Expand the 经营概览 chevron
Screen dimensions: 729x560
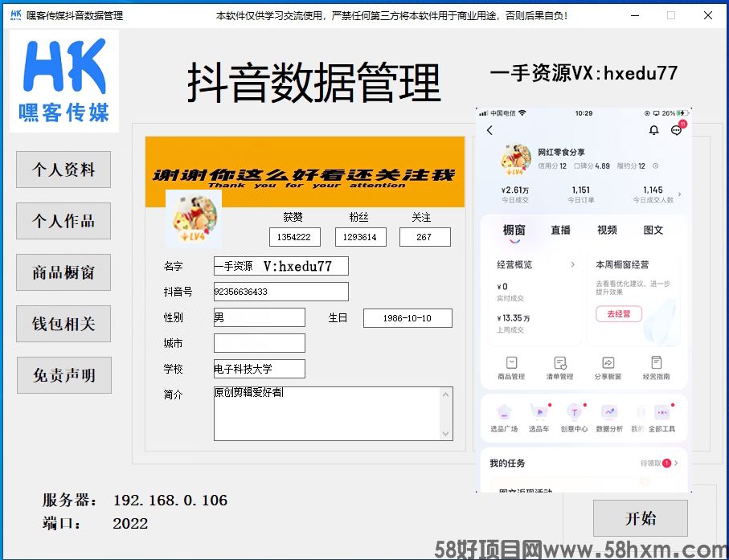click(x=573, y=264)
